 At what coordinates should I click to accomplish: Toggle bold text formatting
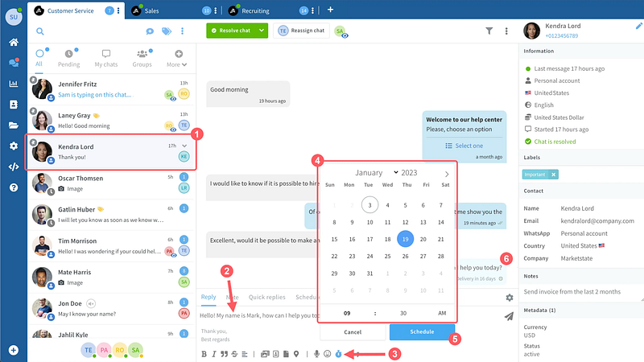(x=204, y=354)
